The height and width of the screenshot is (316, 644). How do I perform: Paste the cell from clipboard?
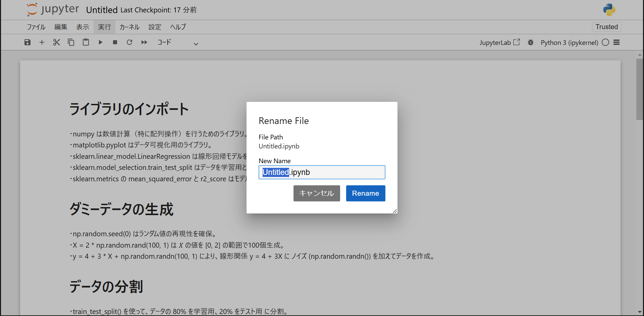[86, 42]
